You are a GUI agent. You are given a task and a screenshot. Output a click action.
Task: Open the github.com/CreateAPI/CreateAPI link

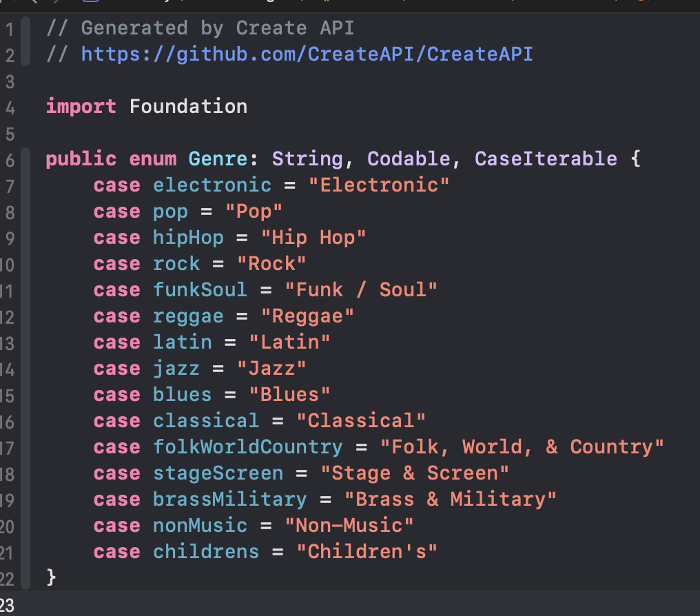[307, 54]
